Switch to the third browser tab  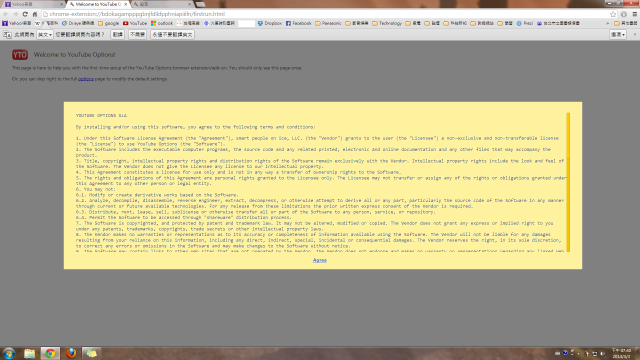(x=161, y=4)
